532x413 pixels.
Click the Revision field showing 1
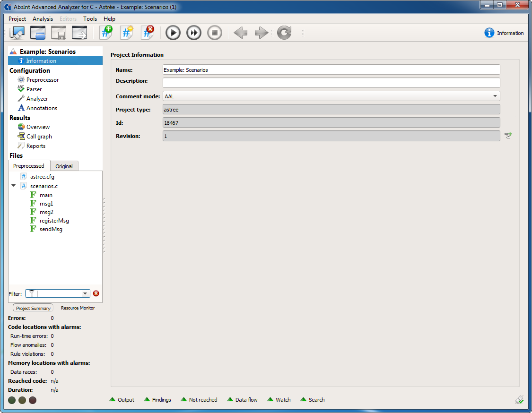pyautogui.click(x=331, y=136)
